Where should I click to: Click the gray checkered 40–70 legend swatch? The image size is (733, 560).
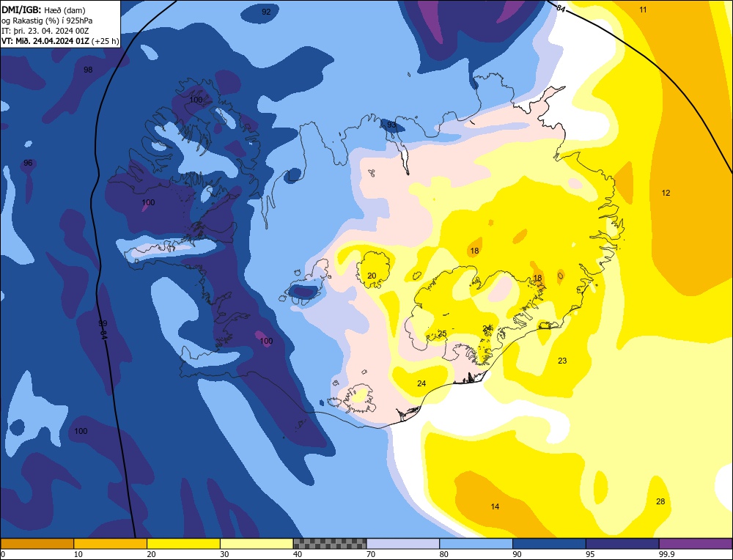tap(330, 544)
